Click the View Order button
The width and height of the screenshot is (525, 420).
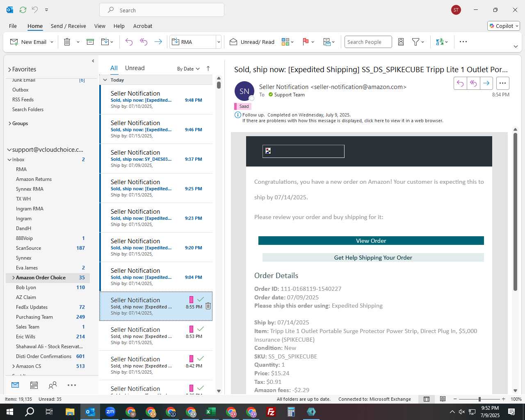point(371,241)
